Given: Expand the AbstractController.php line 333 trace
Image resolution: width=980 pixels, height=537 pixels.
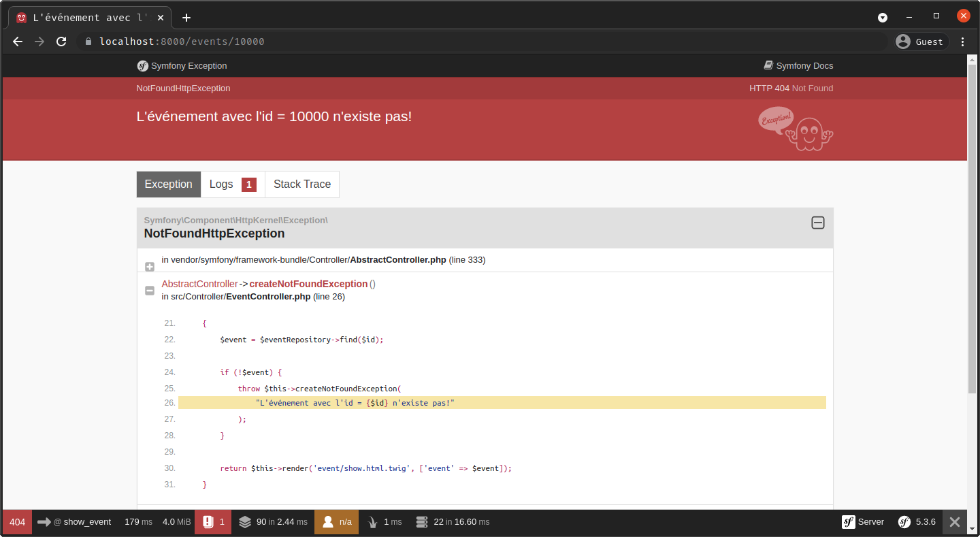Looking at the screenshot, I should pyautogui.click(x=150, y=267).
